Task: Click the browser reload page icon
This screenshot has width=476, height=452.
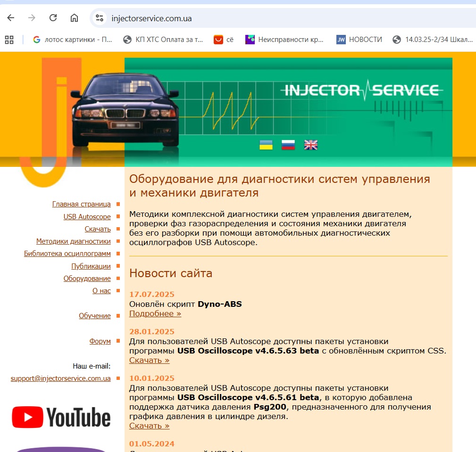Action: pos(53,18)
